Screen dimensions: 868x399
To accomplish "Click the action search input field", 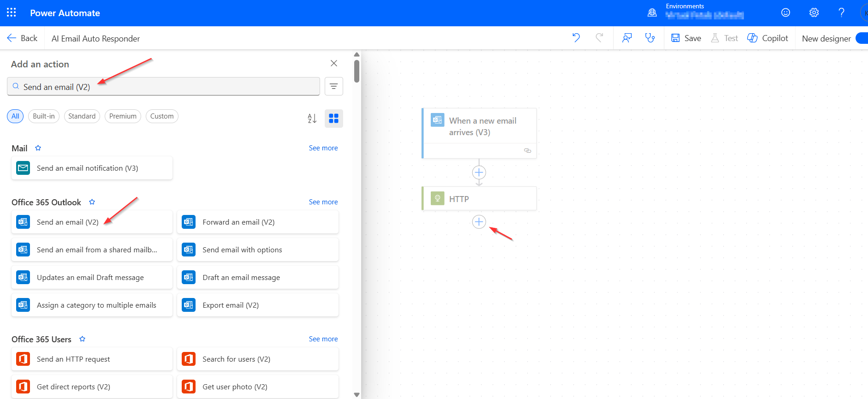I will pyautogui.click(x=163, y=86).
